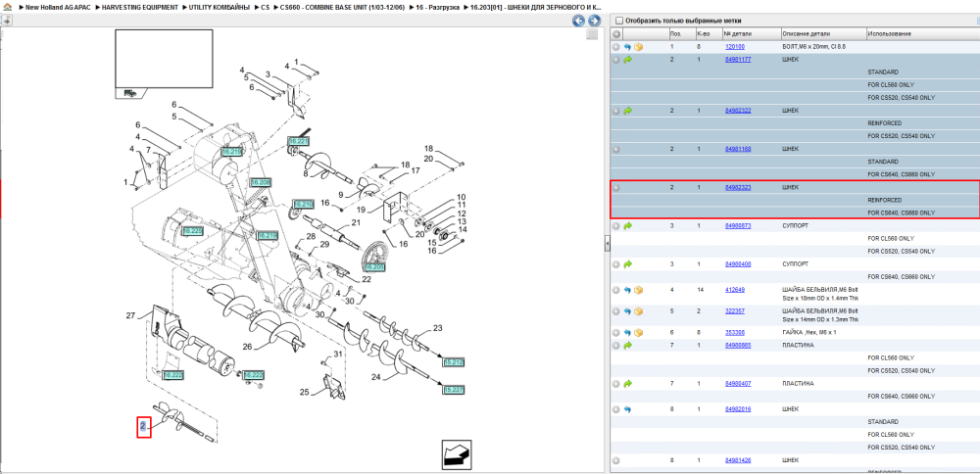The image size is (980, 474).
Task: Open part number 120100 link
Action: coord(734,47)
